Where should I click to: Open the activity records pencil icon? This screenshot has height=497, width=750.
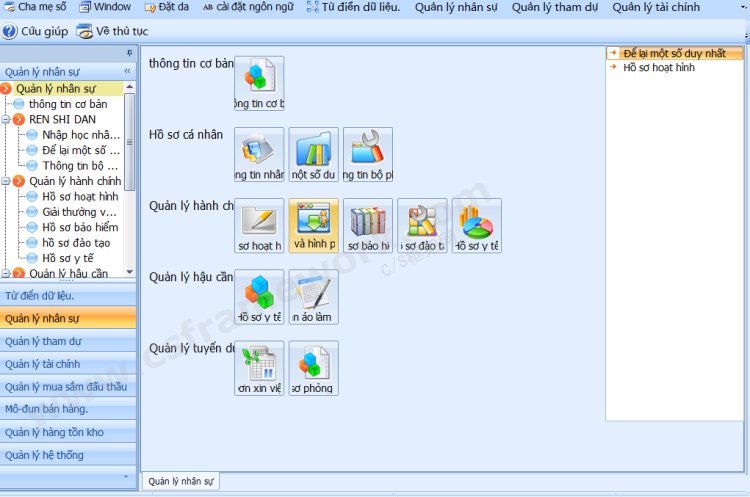[259, 224]
